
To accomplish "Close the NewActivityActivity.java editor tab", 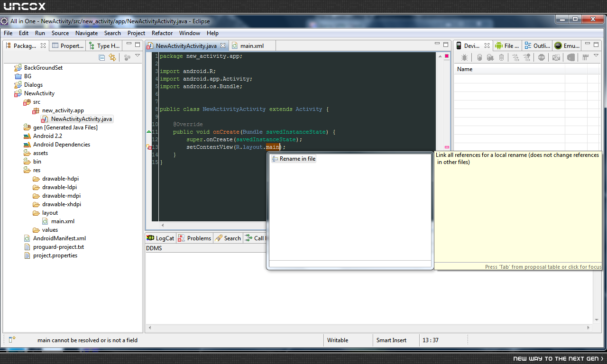I will pyautogui.click(x=223, y=45).
